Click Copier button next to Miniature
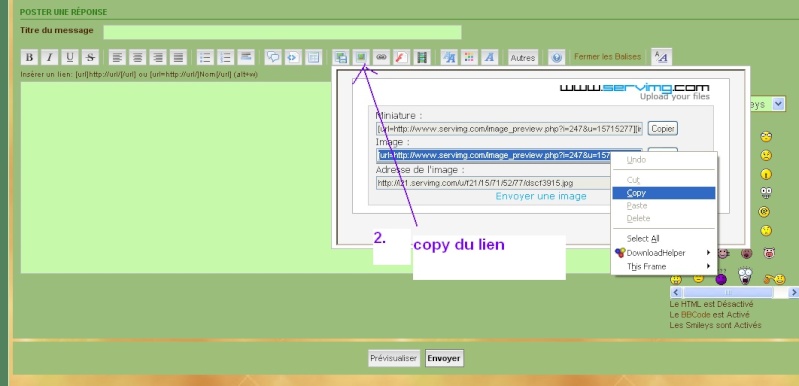The width and height of the screenshot is (799, 386). pos(663,129)
